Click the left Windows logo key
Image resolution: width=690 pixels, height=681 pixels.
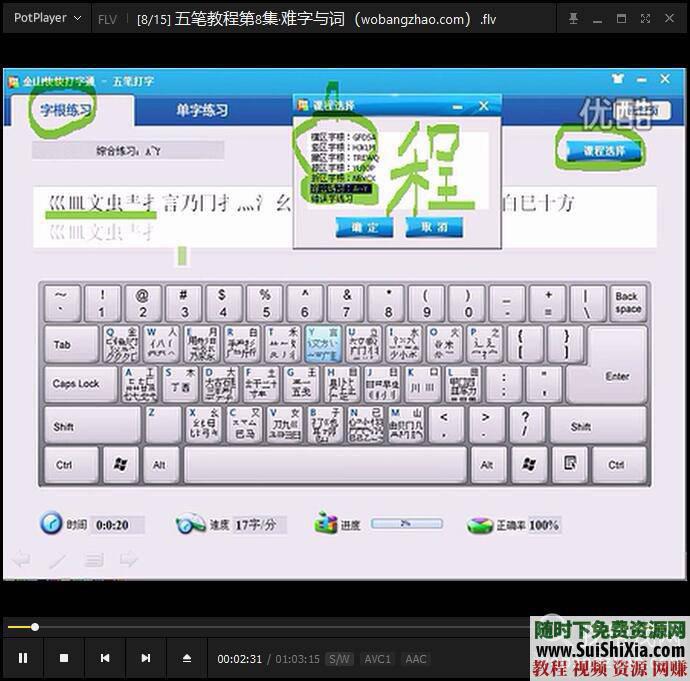pyautogui.click(x=121, y=465)
